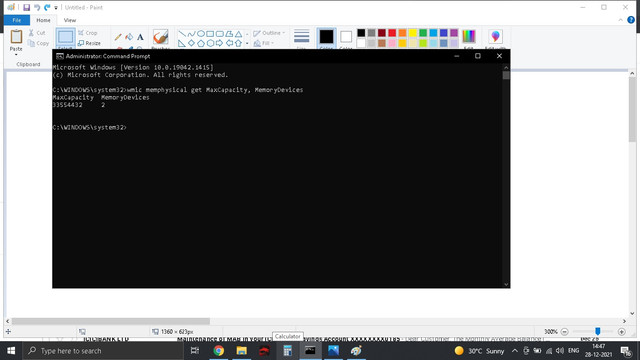Select the Pencil tool
The height and width of the screenshot is (360, 640).
118,37
